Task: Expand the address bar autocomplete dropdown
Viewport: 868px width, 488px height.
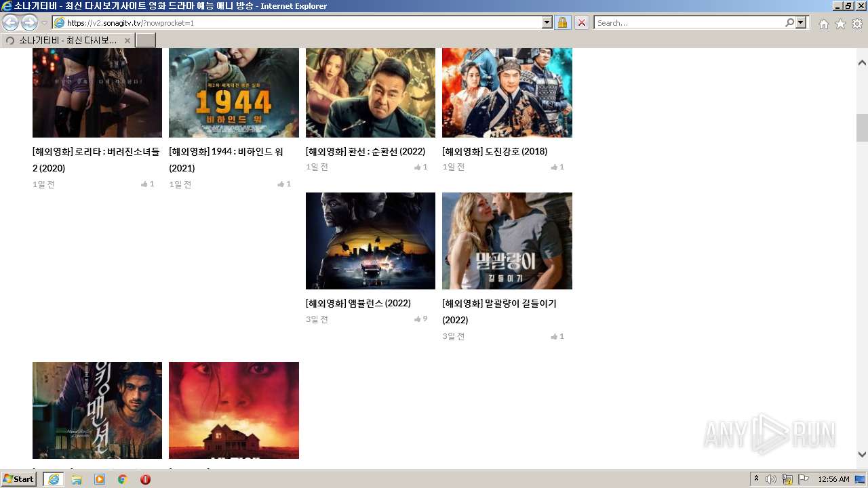Action: [x=547, y=23]
